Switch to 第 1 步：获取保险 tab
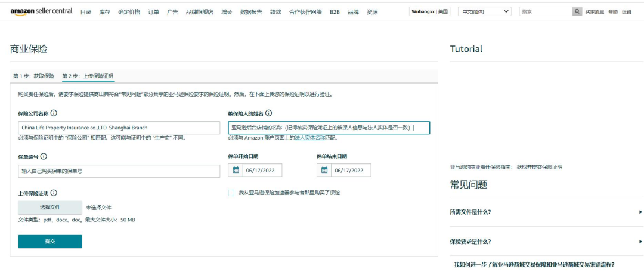The width and height of the screenshot is (644, 278). (x=33, y=76)
